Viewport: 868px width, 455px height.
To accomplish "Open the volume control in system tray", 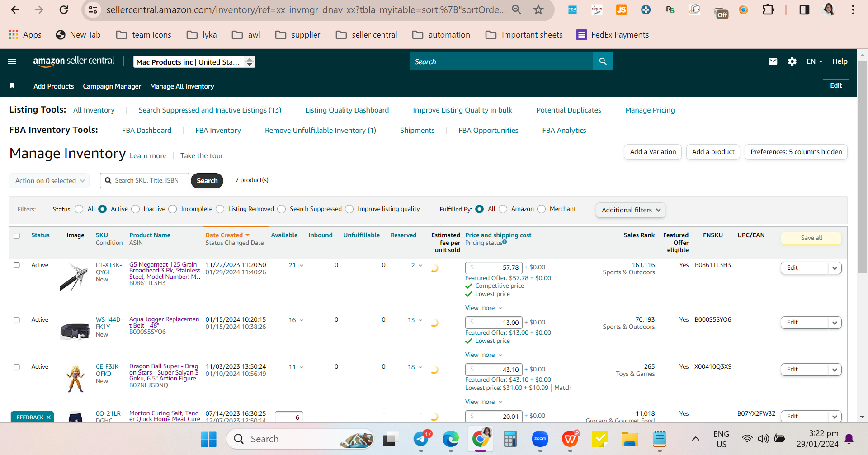I will pyautogui.click(x=764, y=439).
